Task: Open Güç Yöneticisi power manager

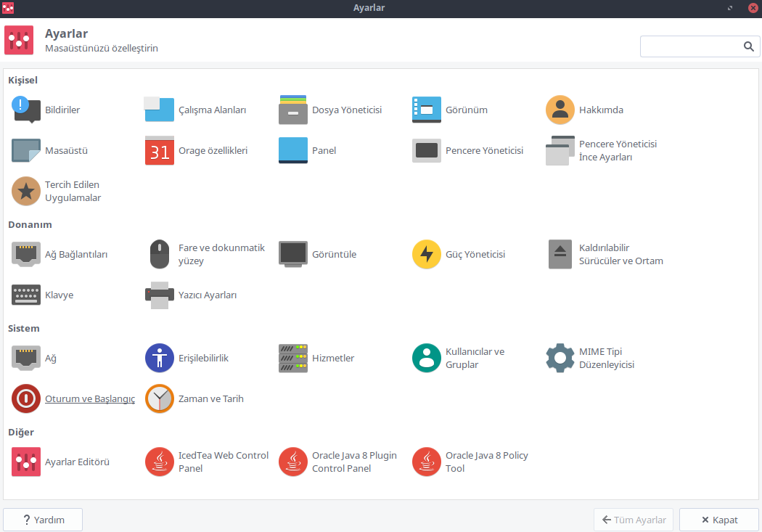Action: (x=427, y=255)
